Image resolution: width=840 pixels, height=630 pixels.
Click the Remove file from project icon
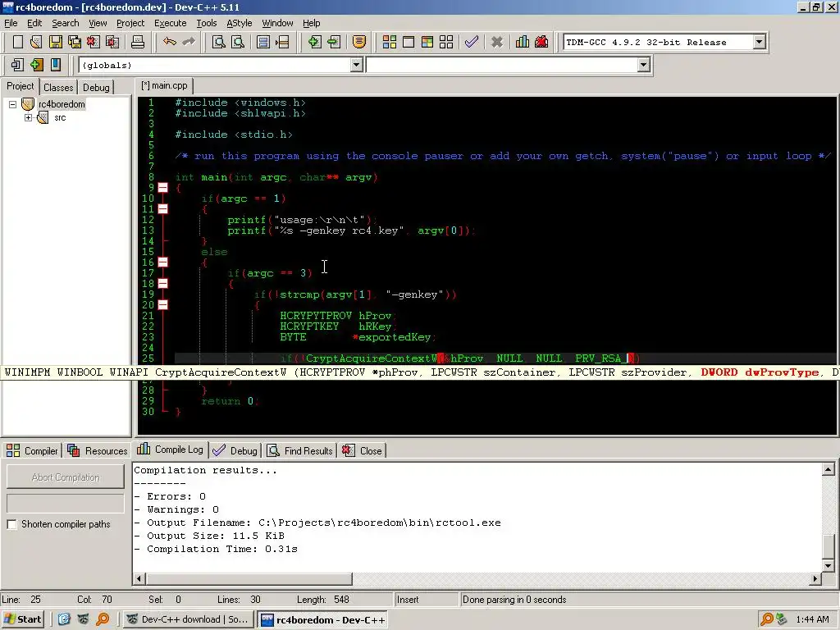[335, 42]
